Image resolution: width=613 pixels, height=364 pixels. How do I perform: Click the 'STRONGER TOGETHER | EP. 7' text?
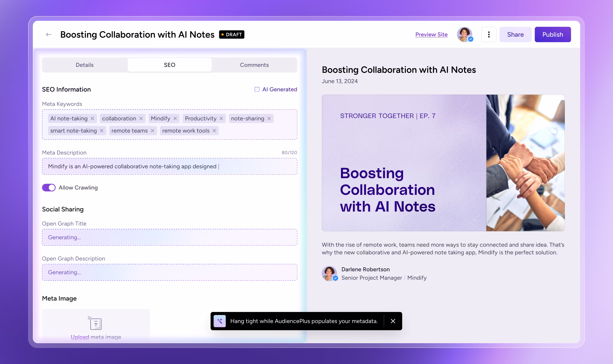pyautogui.click(x=388, y=116)
